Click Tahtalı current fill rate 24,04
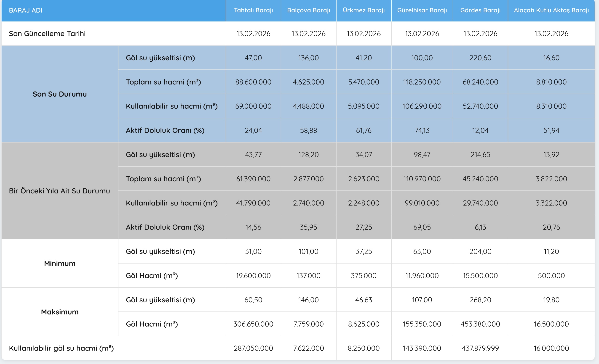 253,130
